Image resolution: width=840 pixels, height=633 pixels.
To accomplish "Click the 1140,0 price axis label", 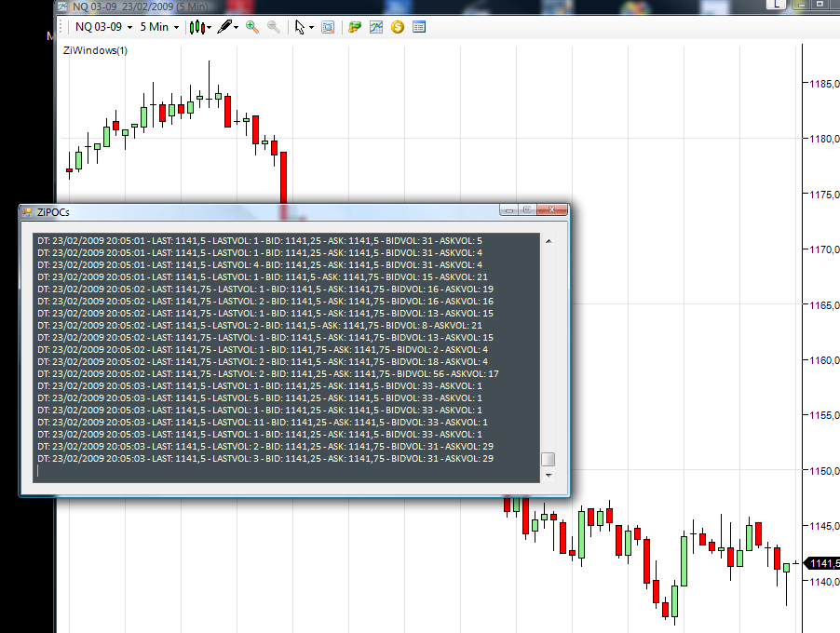I will click(824, 582).
